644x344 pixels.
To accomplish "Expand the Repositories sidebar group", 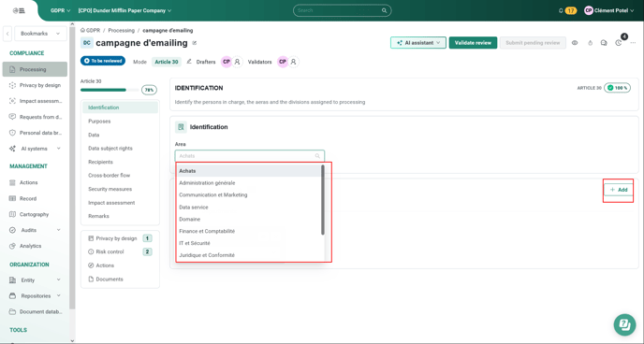I will [35, 295].
